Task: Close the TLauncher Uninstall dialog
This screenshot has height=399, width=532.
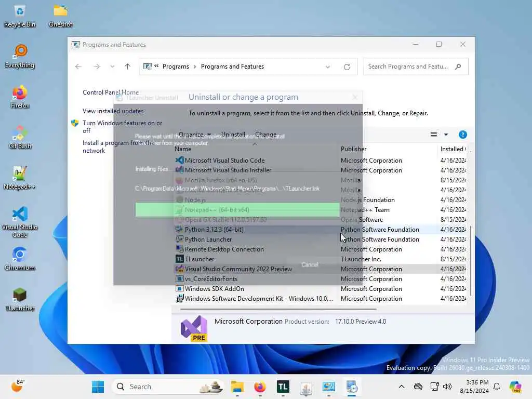Action: (x=355, y=98)
